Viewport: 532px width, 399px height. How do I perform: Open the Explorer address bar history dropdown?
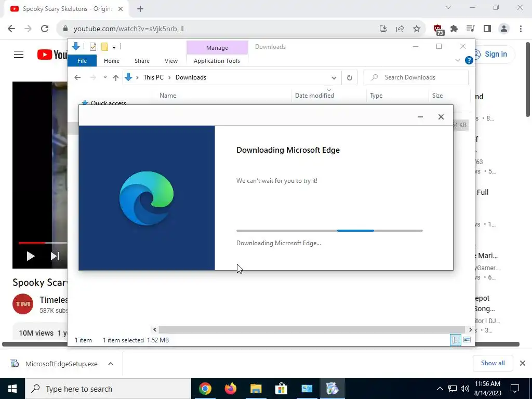334,78
